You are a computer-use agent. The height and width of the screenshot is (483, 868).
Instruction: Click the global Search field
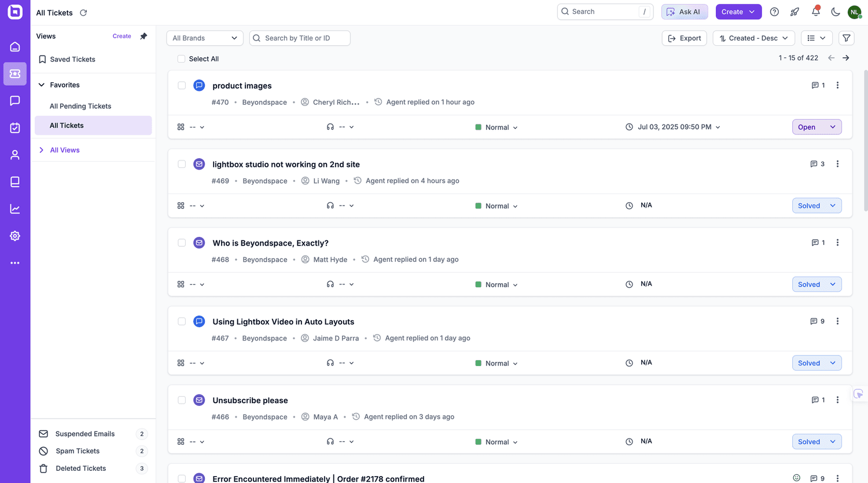(605, 12)
